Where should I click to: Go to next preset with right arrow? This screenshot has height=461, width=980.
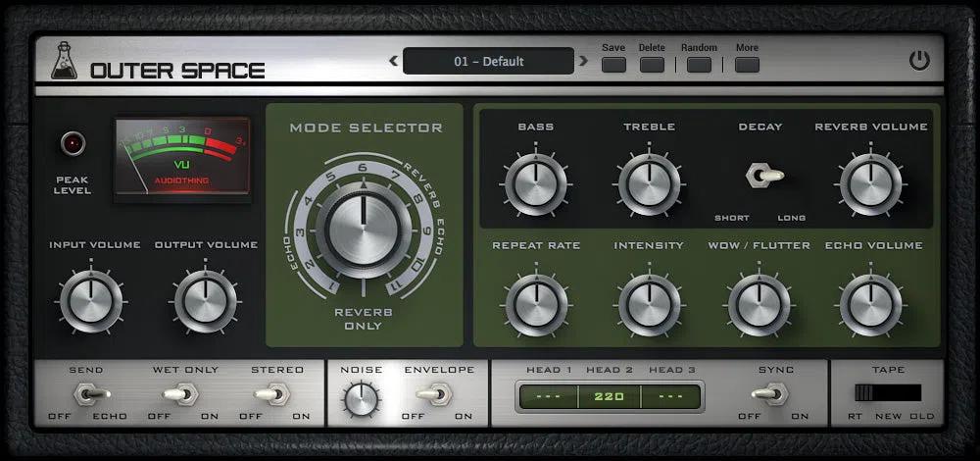click(583, 61)
